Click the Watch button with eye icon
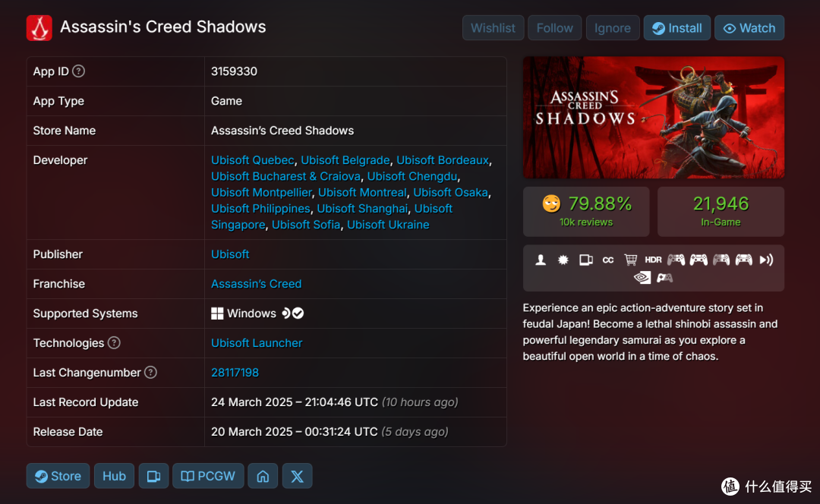Screen dimensions: 820x504 (x=749, y=28)
